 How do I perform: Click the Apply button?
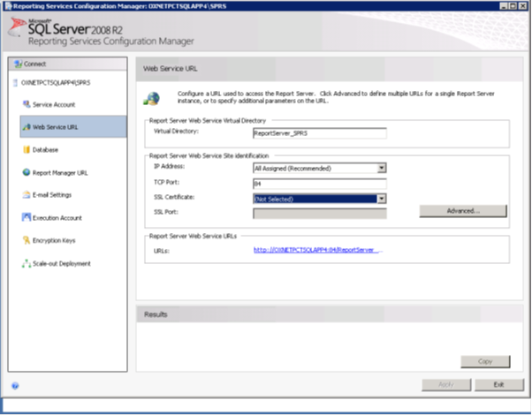pos(446,384)
